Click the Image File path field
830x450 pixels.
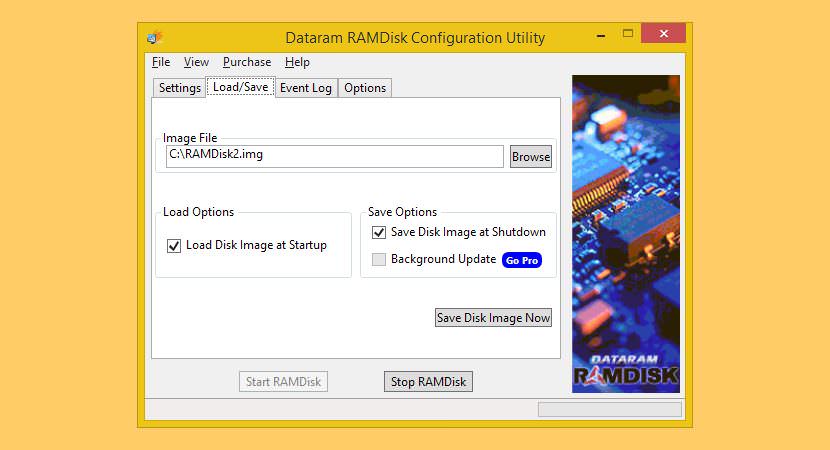335,156
